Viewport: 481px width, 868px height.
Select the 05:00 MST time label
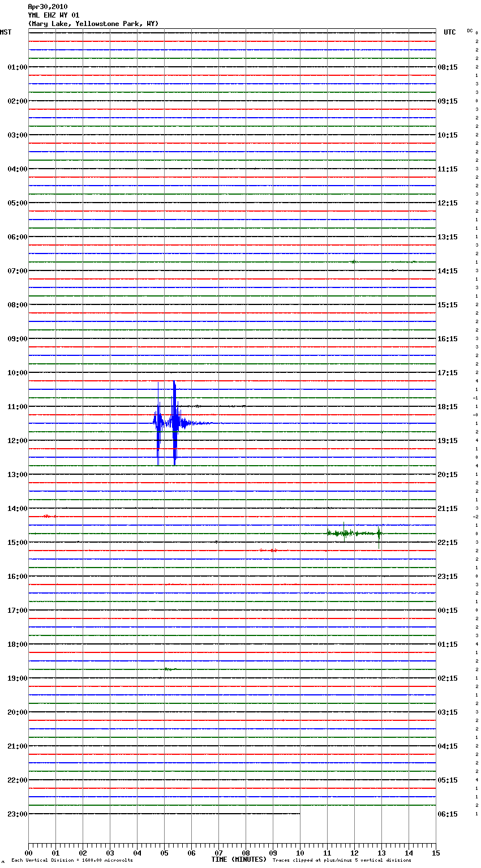pos(17,203)
